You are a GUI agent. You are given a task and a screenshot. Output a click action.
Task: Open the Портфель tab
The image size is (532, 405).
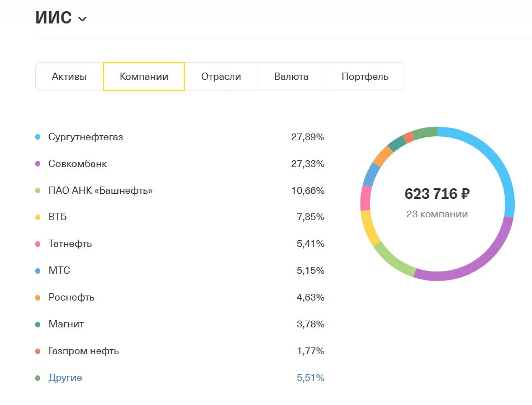click(365, 77)
